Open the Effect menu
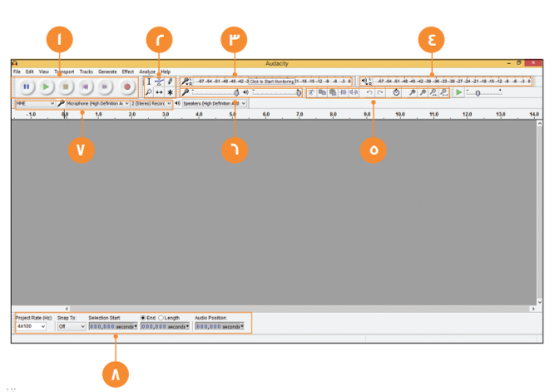 [x=128, y=72]
